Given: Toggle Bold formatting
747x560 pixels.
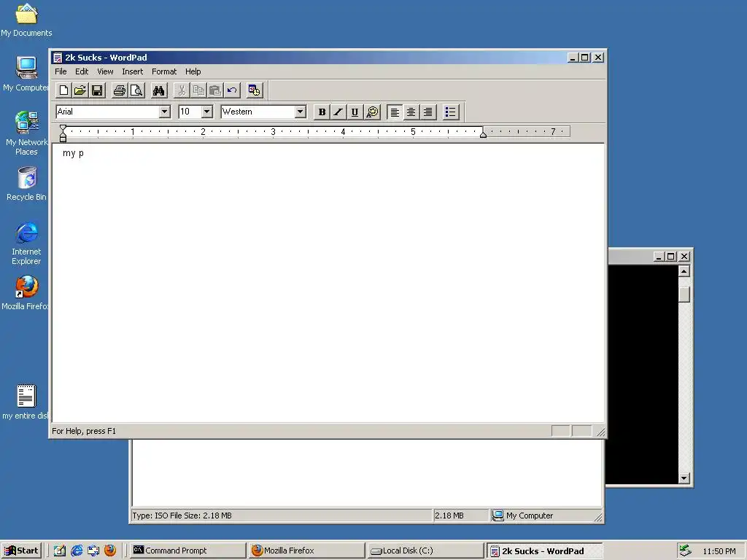Looking at the screenshot, I should tap(322, 112).
